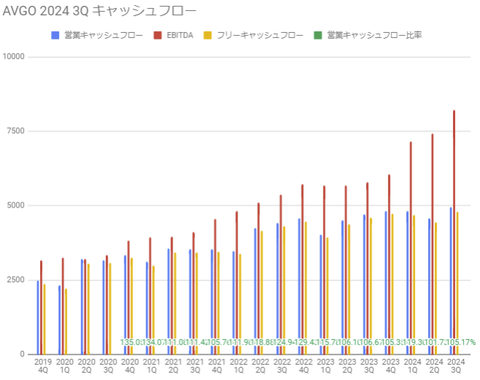Image resolution: width=480 pixels, height=380 pixels.
Task: Select the 2024 3Q x-axis label
Action: [456, 366]
